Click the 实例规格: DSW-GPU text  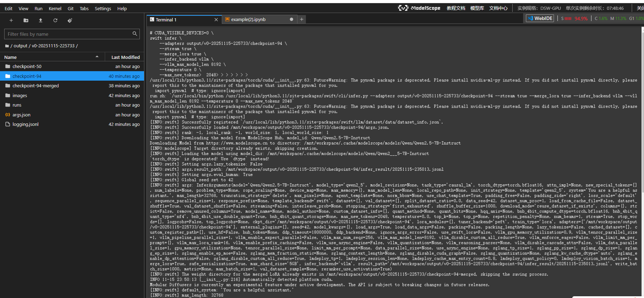[539, 8]
